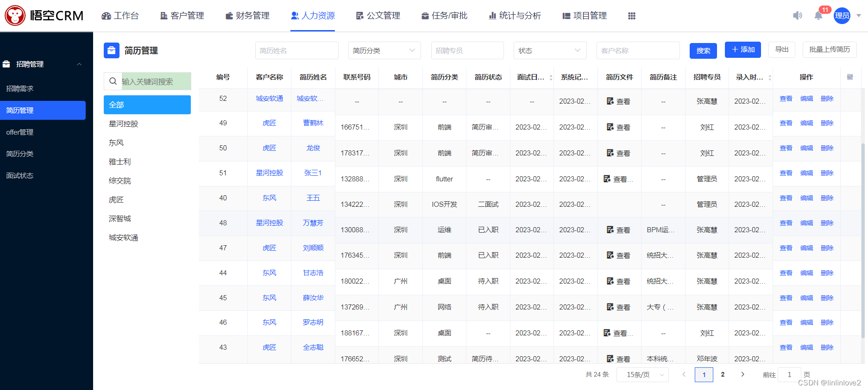The width and height of the screenshot is (868, 390).
Task: Select 东风 in customer list
Action: [147, 143]
